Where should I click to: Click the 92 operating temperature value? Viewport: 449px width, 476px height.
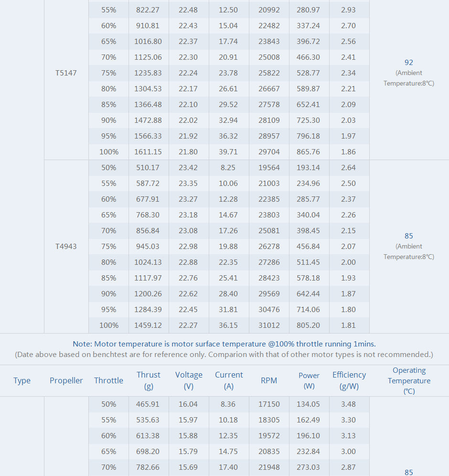(x=408, y=63)
